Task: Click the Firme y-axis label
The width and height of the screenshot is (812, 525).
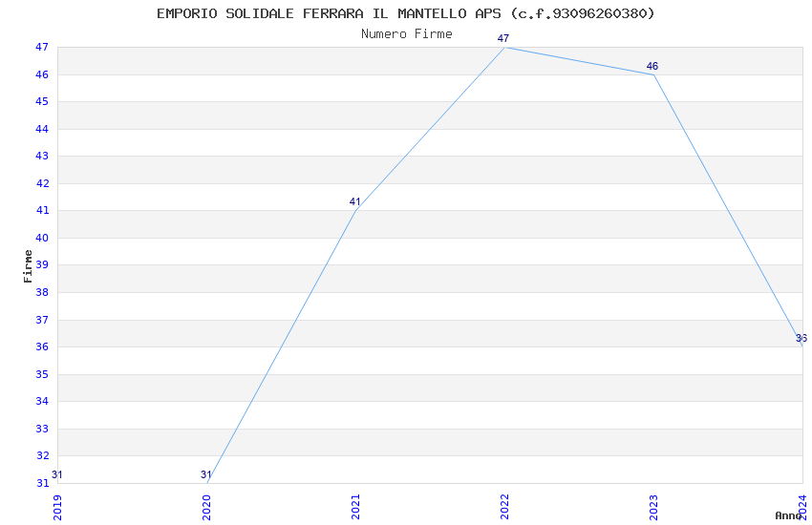Action: (x=28, y=266)
